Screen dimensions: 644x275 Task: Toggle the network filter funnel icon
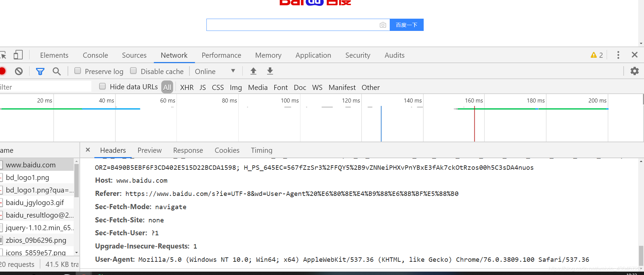pos(40,71)
